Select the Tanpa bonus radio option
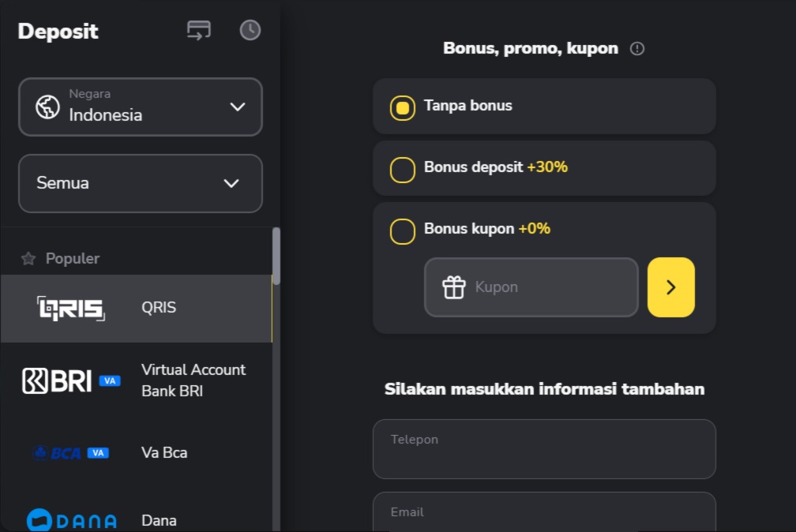The image size is (796, 532). coord(403,107)
